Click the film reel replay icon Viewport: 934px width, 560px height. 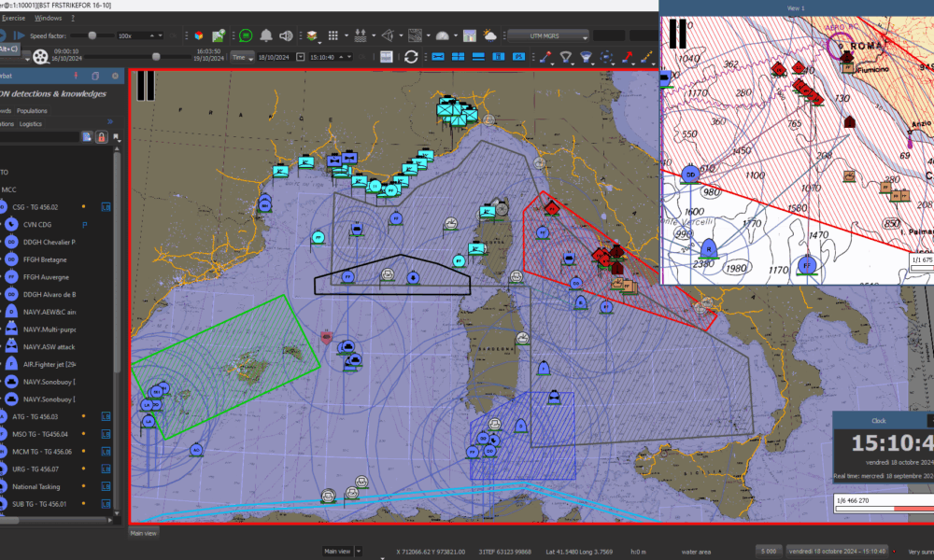coord(40,57)
